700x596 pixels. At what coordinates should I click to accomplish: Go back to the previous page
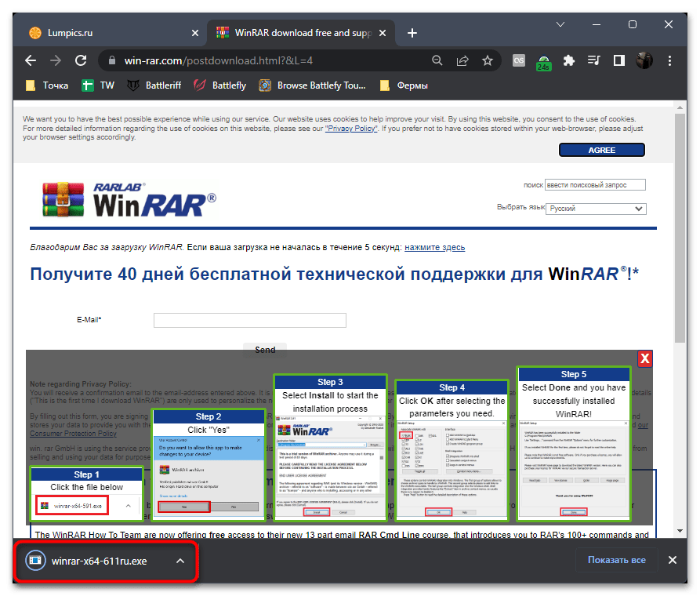(31, 60)
